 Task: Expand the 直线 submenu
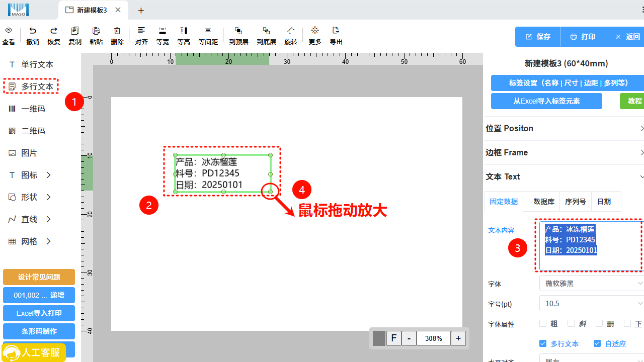click(49, 219)
